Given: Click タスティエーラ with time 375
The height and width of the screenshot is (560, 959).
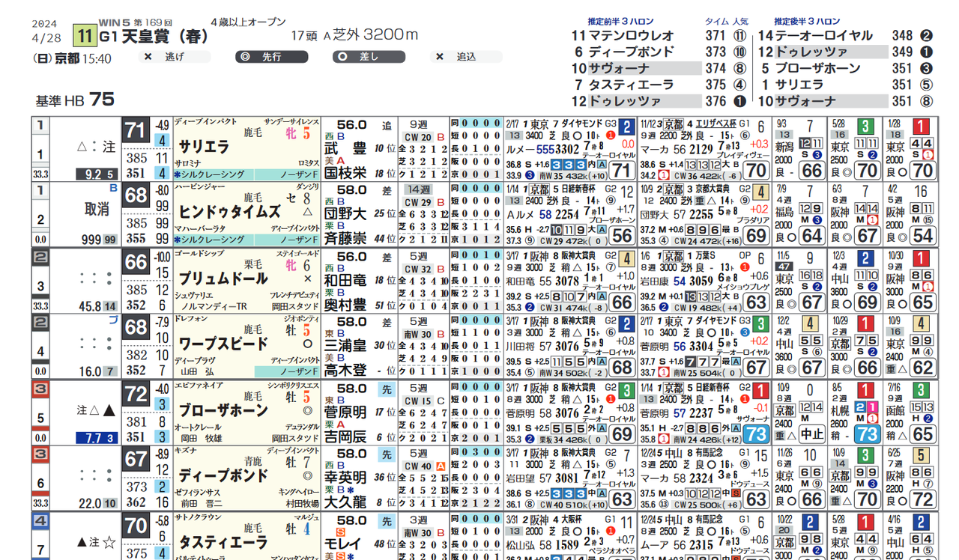Looking at the screenshot, I should 631,85.
